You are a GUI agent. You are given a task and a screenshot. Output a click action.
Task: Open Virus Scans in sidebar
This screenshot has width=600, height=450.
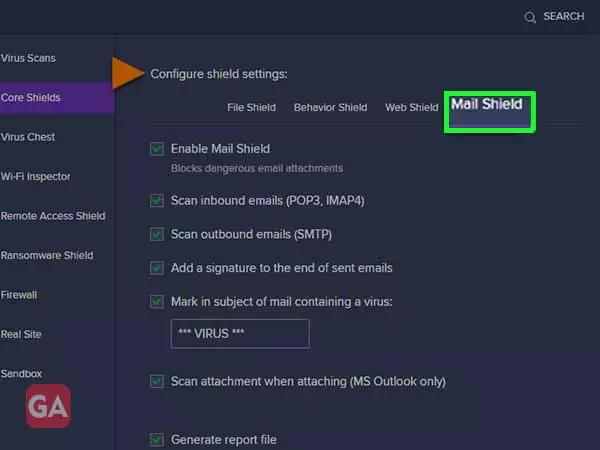click(28, 58)
